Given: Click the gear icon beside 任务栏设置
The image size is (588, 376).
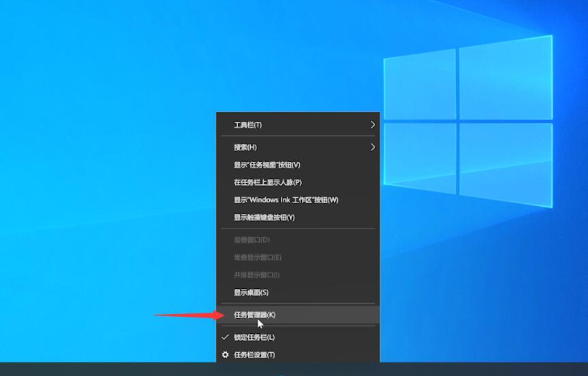Looking at the screenshot, I should pyautogui.click(x=225, y=355).
